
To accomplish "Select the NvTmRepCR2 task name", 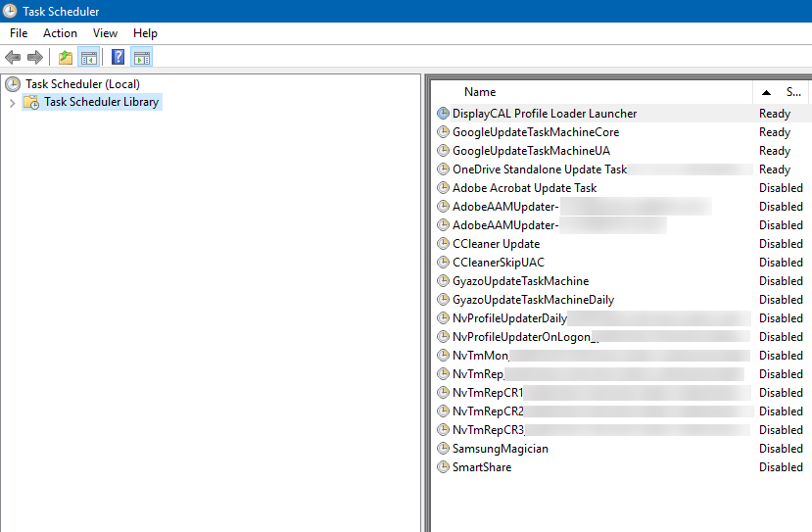I will pyautogui.click(x=488, y=411).
